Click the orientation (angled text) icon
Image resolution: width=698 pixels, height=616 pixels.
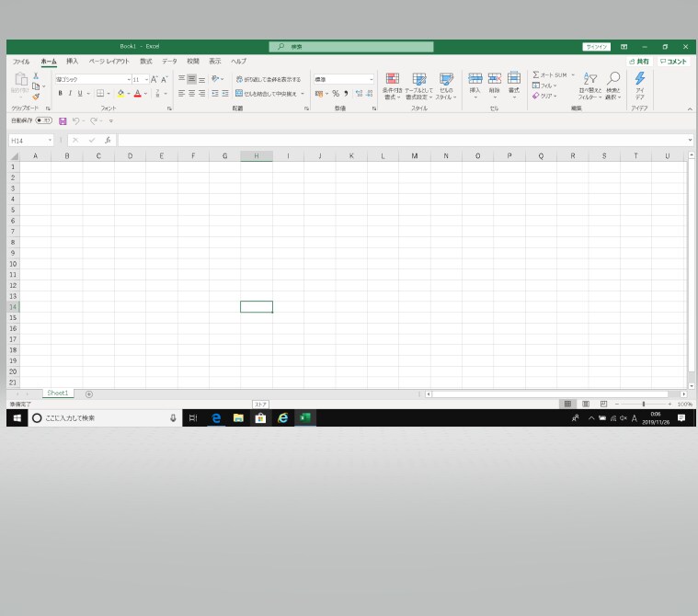click(x=215, y=79)
